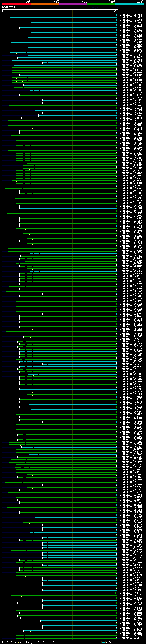Open the UniRef100_A4QPL2 hit

coord(131,55)
